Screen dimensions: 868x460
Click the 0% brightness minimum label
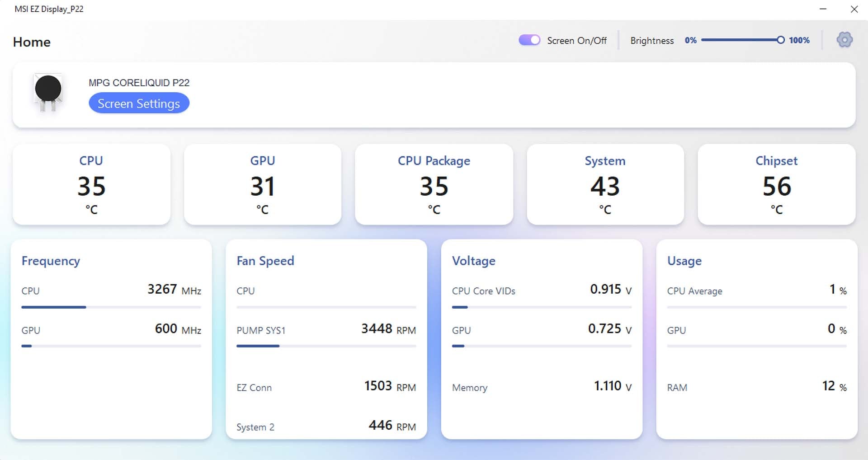click(x=690, y=40)
